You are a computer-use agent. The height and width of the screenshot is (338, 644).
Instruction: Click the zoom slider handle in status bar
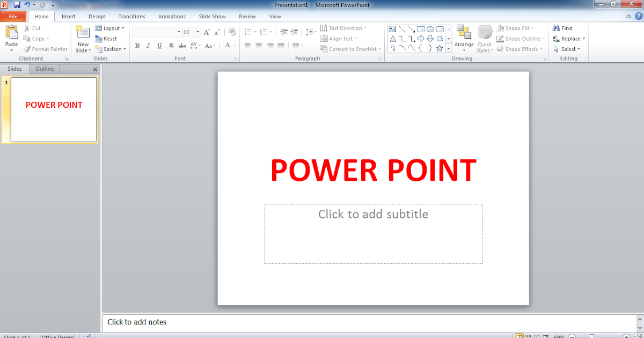point(591,336)
